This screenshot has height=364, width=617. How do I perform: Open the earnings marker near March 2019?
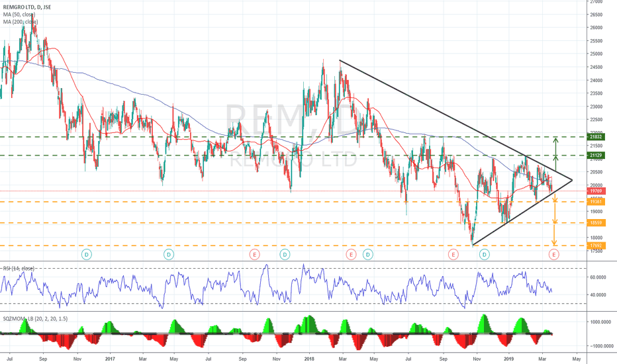554,255
